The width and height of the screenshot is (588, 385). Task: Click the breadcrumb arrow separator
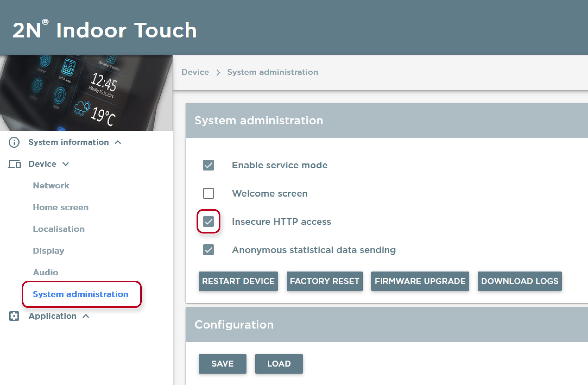[x=218, y=72]
